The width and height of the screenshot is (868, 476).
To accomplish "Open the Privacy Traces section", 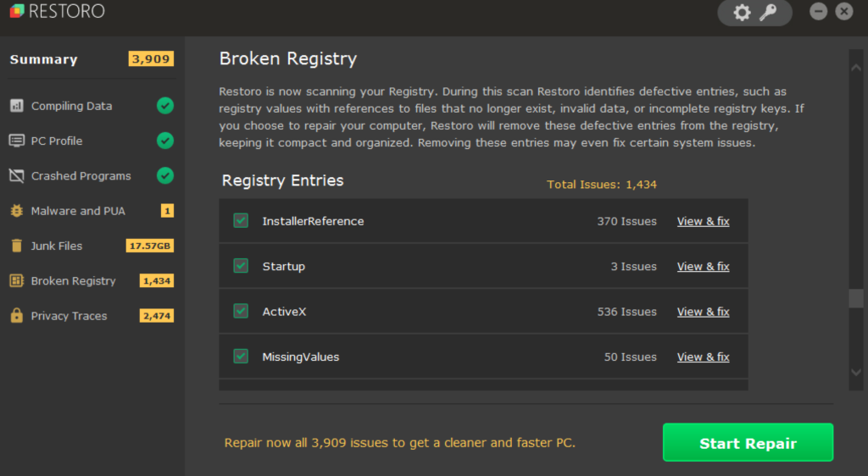I will coord(70,316).
